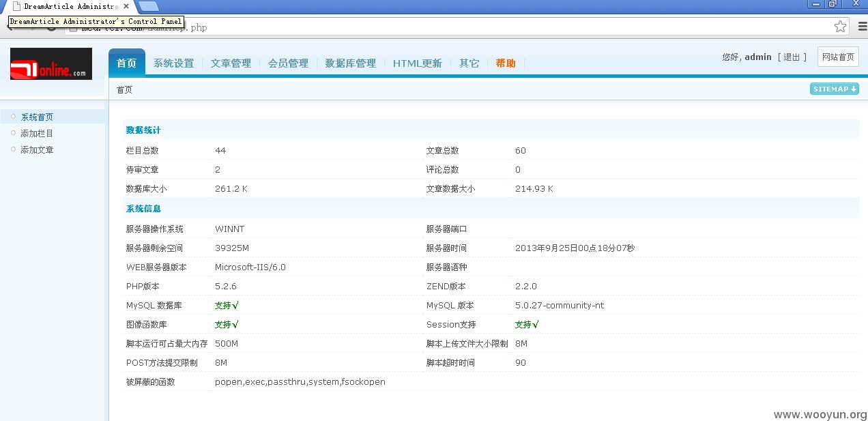Image resolution: width=868 pixels, height=421 pixels.
Task: Bookmark this page with the star icon
Action: tap(840, 27)
